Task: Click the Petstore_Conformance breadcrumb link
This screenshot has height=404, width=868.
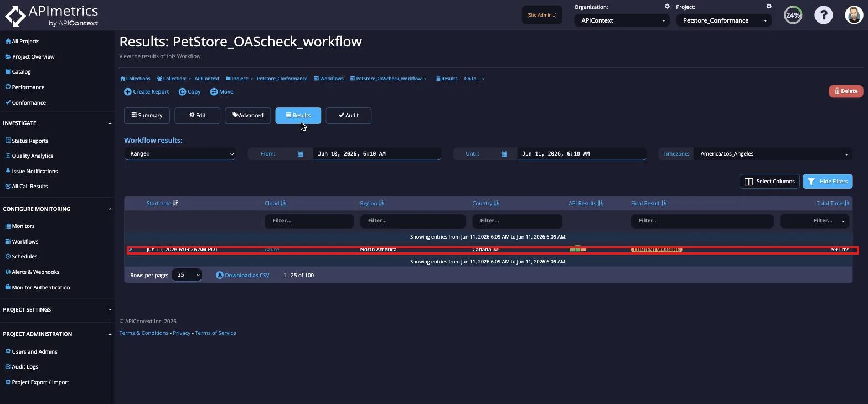Action: (x=282, y=79)
